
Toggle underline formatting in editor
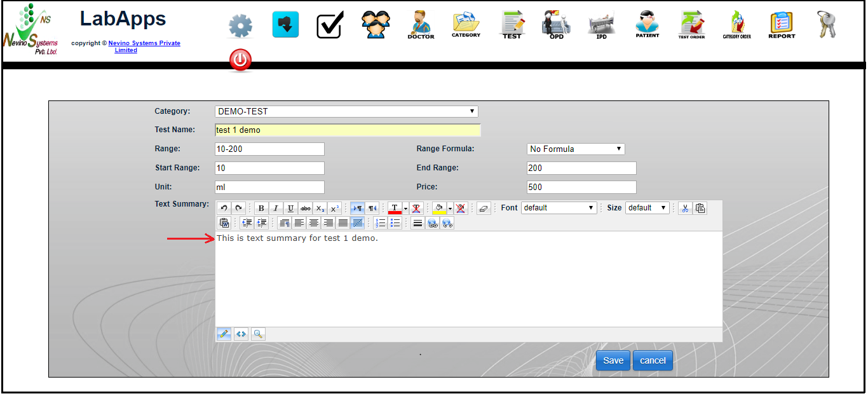[x=290, y=208]
